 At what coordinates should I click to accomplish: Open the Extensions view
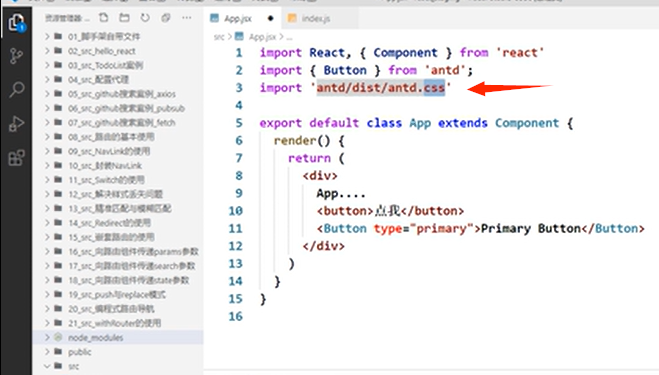[16, 158]
